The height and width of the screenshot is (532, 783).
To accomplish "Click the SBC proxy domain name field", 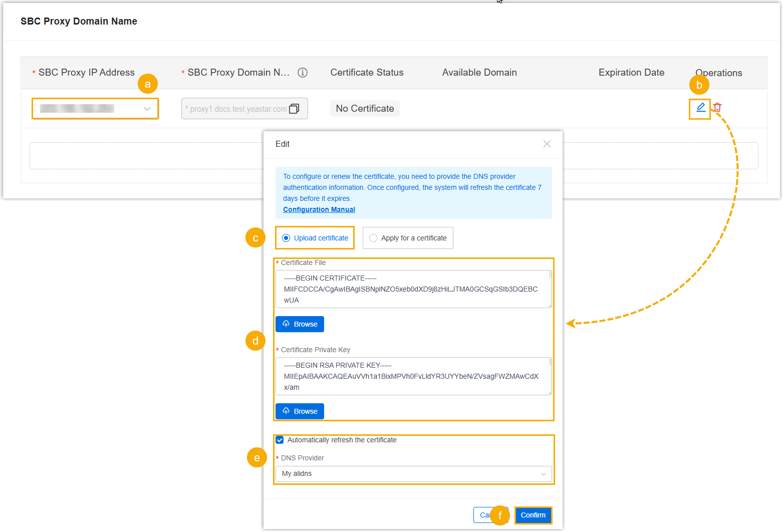I will pyautogui.click(x=237, y=109).
